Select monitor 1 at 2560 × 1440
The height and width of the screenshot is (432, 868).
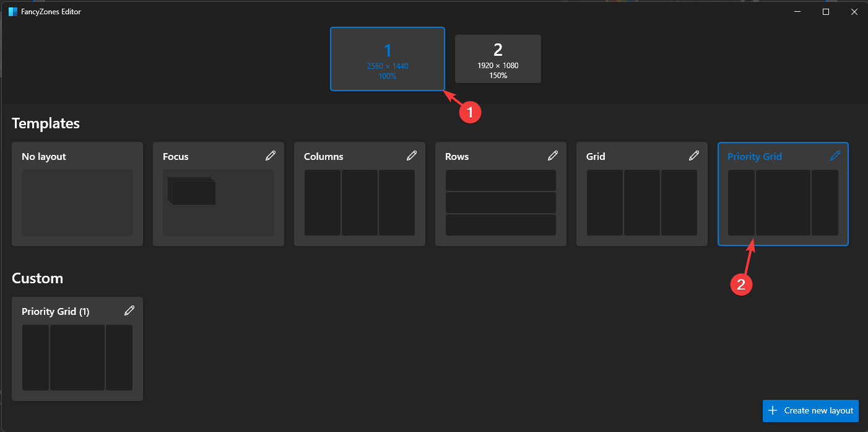388,59
